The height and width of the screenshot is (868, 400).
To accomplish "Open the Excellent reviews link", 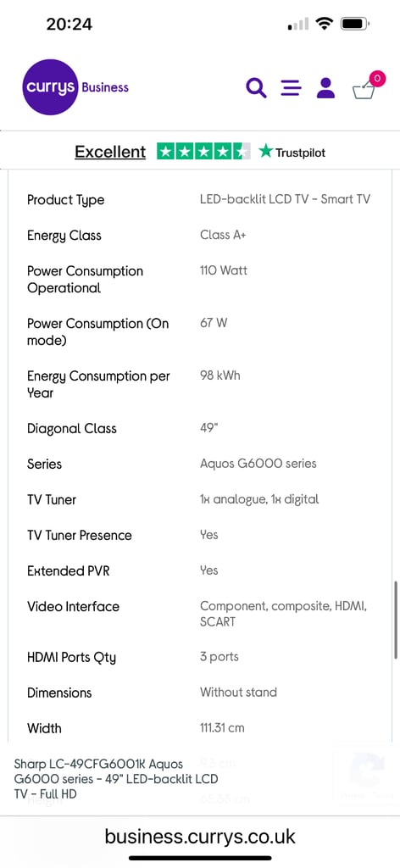I will (x=110, y=152).
